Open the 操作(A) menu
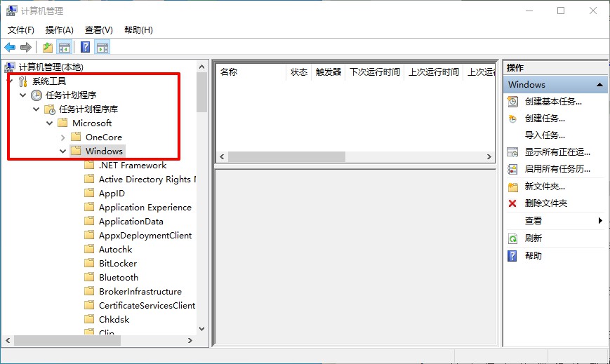The height and width of the screenshot is (364, 610). coord(59,30)
